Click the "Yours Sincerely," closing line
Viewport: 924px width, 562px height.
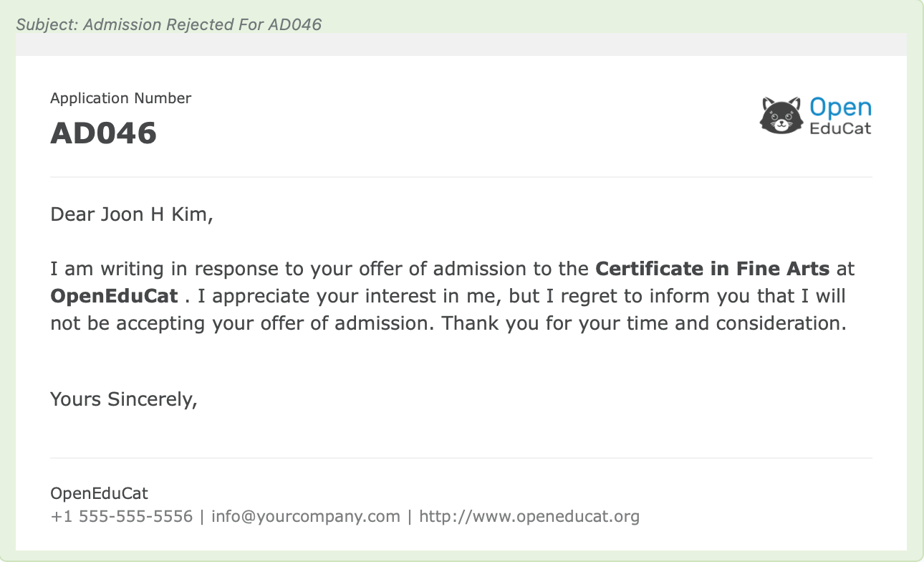click(x=123, y=399)
